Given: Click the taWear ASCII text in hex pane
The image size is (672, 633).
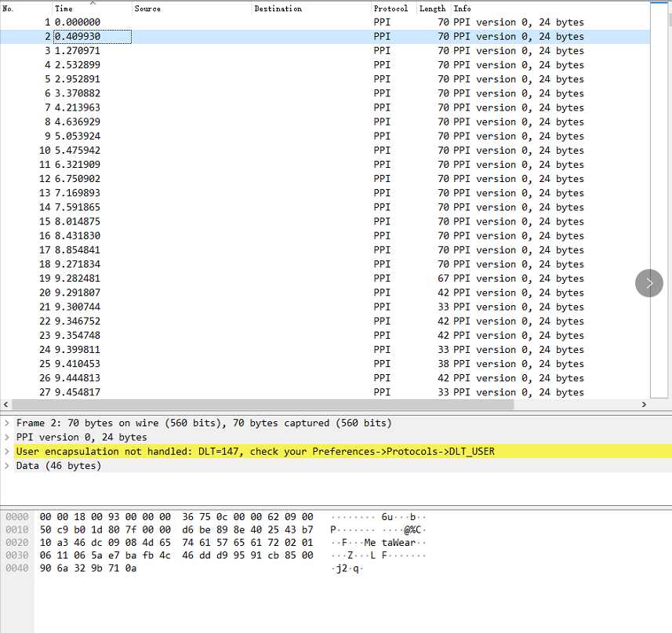Looking at the screenshot, I should [398, 542].
